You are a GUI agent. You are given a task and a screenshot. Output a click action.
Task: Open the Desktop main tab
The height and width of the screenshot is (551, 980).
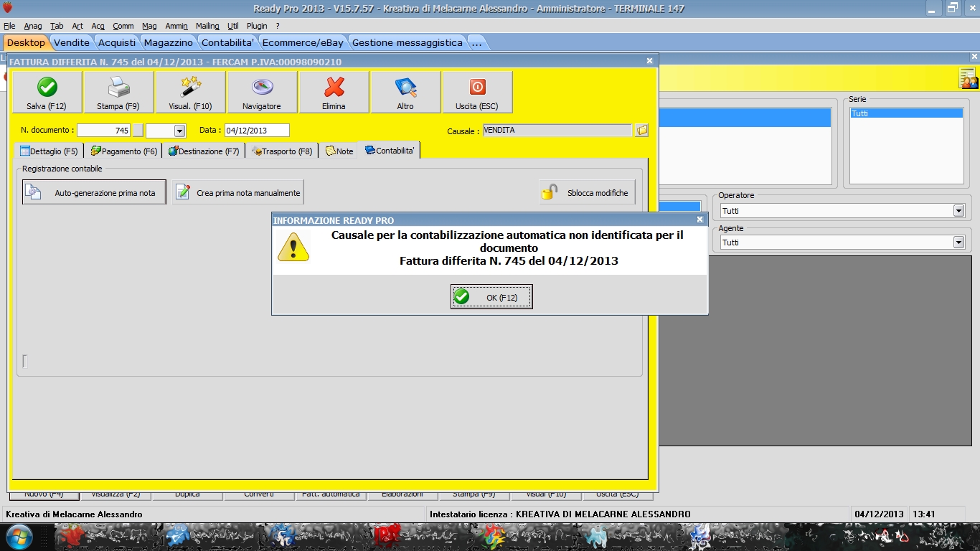[x=26, y=42]
